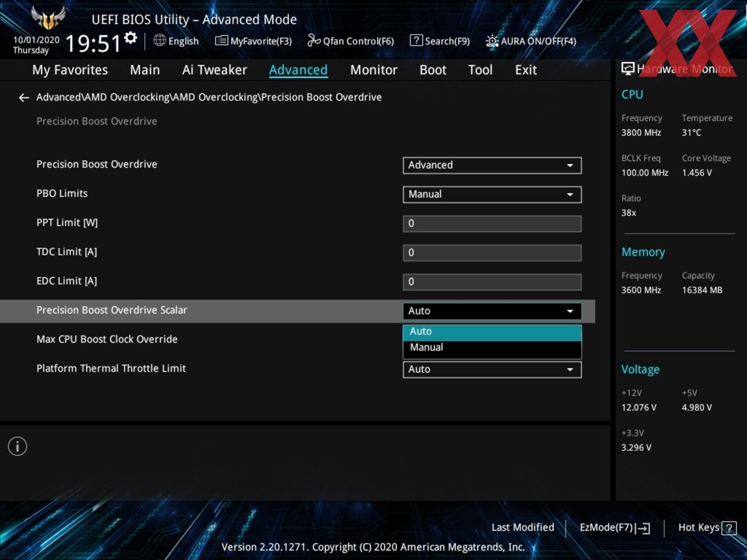
Task: Click the Qfan Control fan icon
Action: point(314,40)
